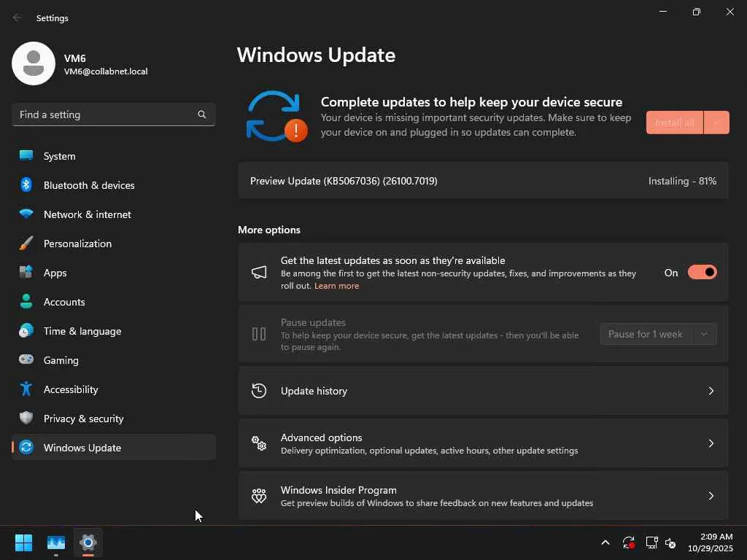Click the Apps icon in sidebar
This screenshot has width=747, height=560.
pos(26,272)
